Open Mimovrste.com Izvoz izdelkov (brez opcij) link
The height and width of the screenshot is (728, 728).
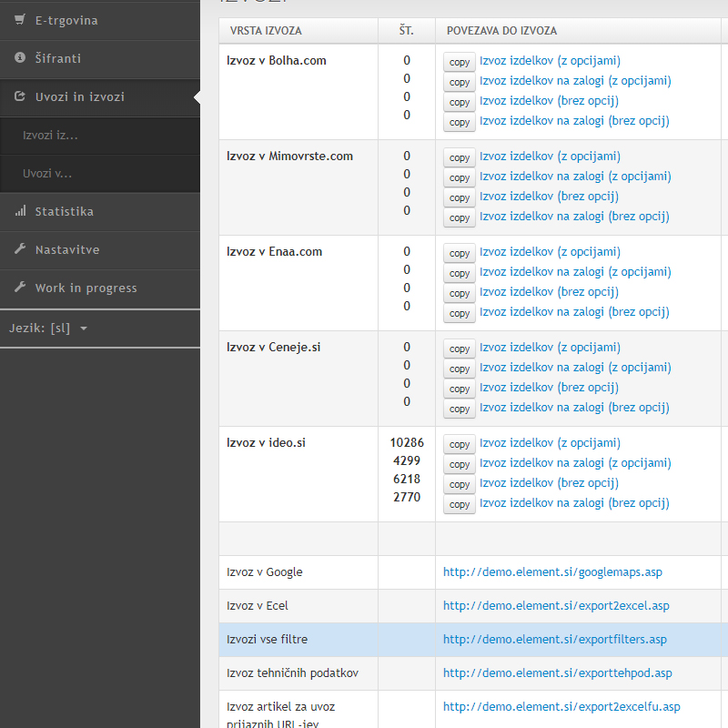(x=549, y=197)
